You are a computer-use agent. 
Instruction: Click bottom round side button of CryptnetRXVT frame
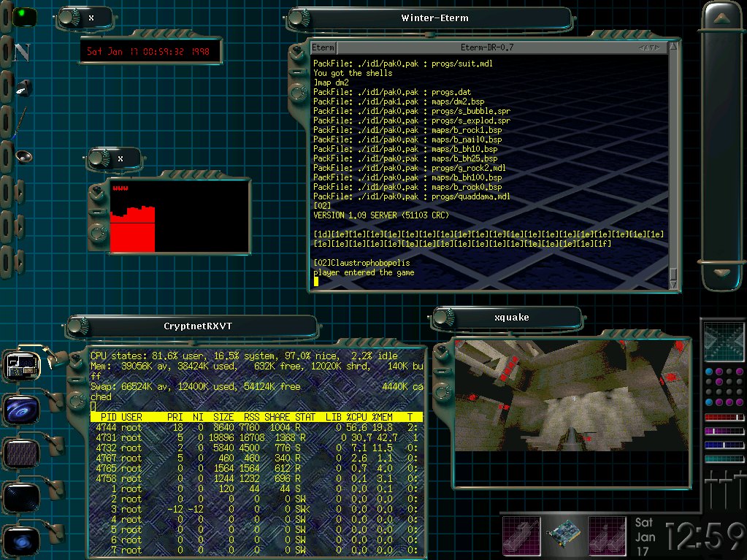(x=77, y=400)
